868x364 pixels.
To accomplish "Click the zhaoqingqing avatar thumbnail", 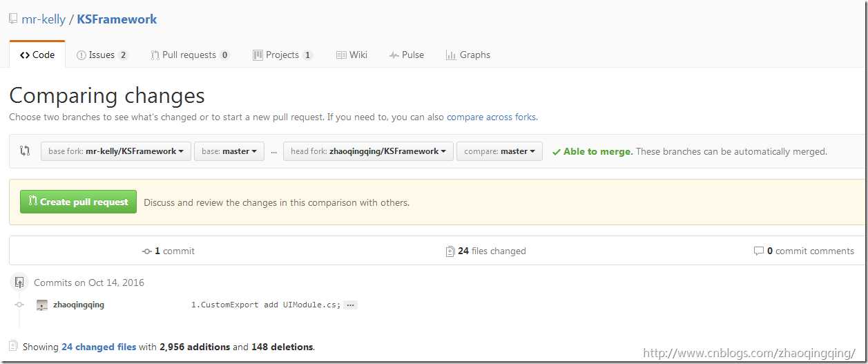I will point(42,305).
